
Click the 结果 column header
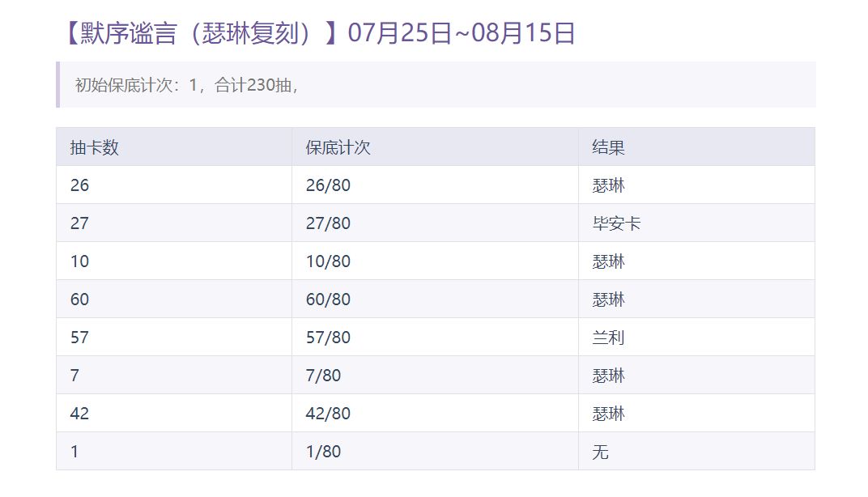pyautogui.click(x=696, y=147)
